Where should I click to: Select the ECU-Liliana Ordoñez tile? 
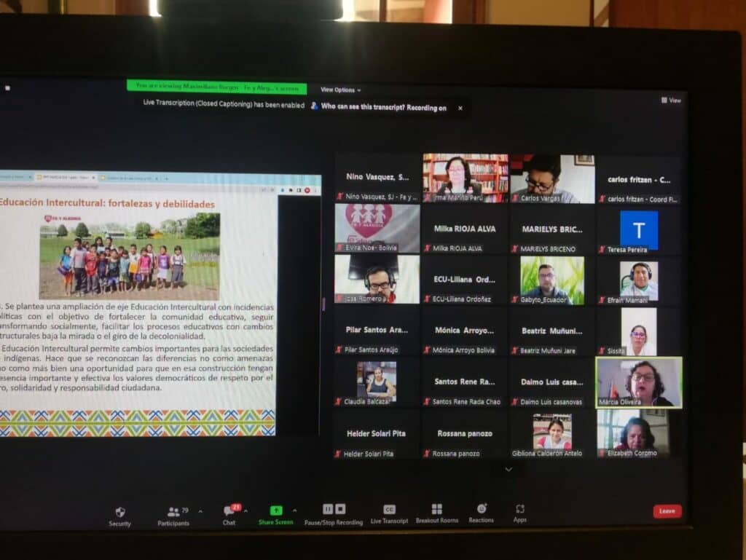(465, 280)
